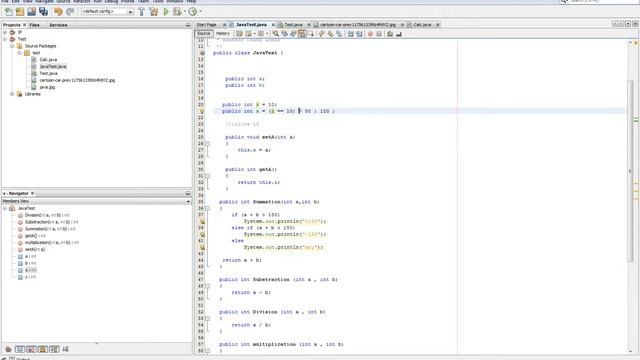Click the Save All toolbar icon
640x360 pixels.
tap(43, 12)
